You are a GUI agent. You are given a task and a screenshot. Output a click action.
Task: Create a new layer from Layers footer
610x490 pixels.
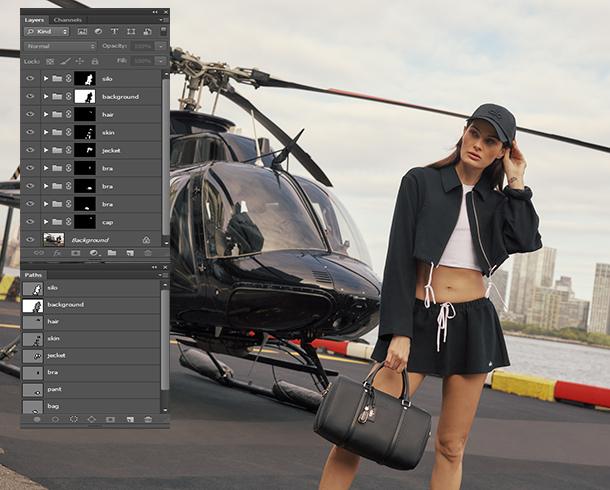coord(130,253)
